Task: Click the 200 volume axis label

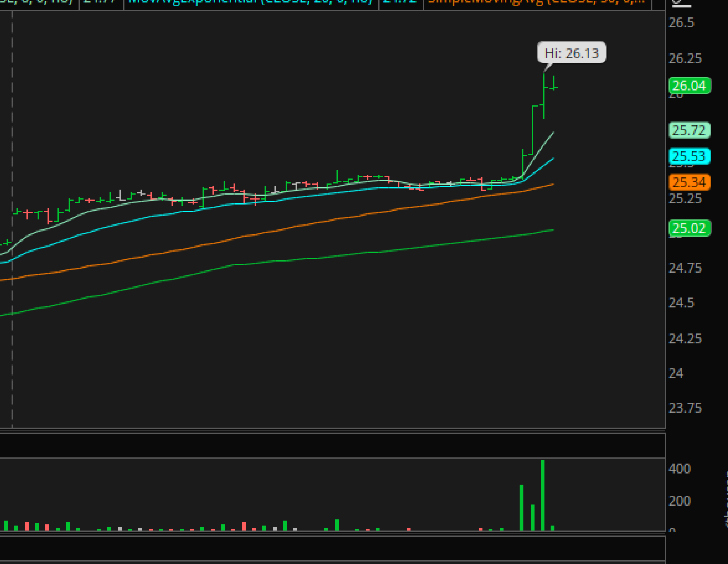Action: [679, 501]
